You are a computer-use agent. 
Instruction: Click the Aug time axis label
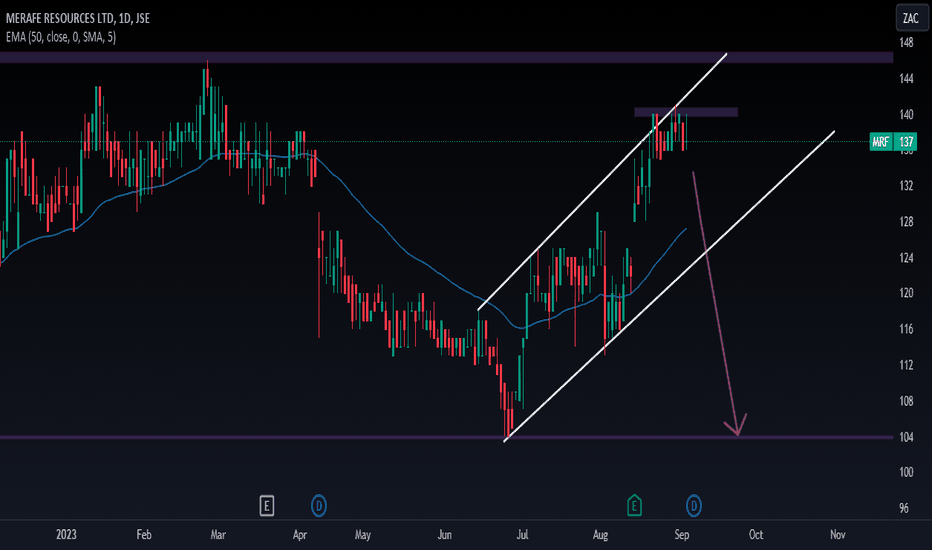(x=600, y=534)
